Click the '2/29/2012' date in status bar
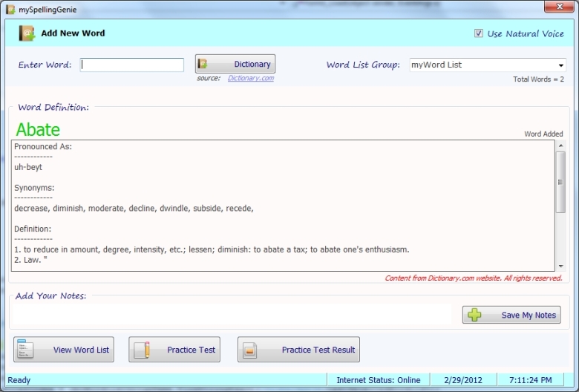Viewport: 579px width, 392px height. point(463,380)
